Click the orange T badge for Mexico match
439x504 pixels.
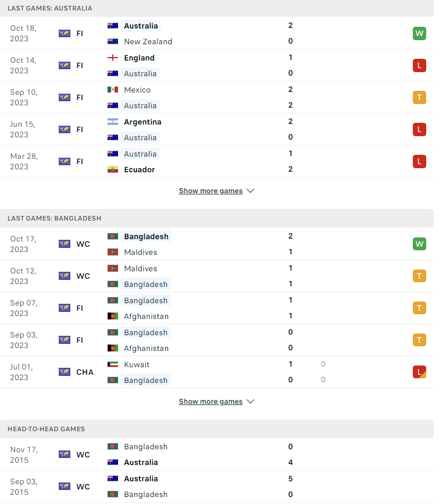419,97
